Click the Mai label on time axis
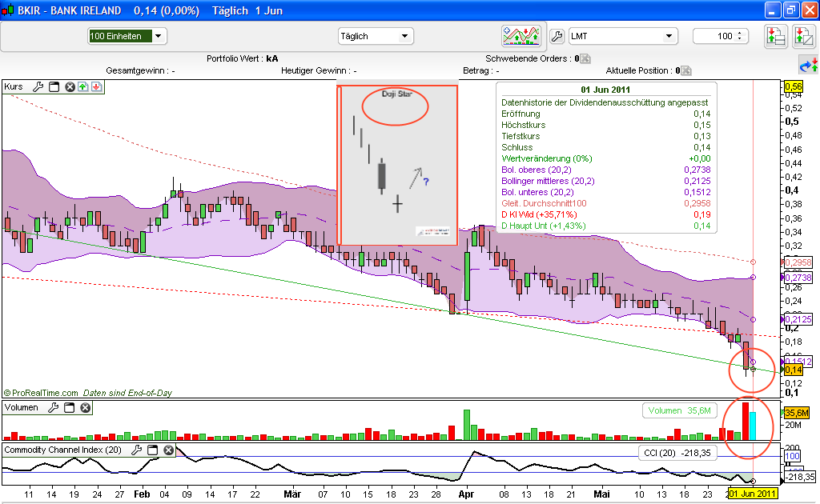This screenshot has width=820, height=504. pyautogui.click(x=601, y=494)
